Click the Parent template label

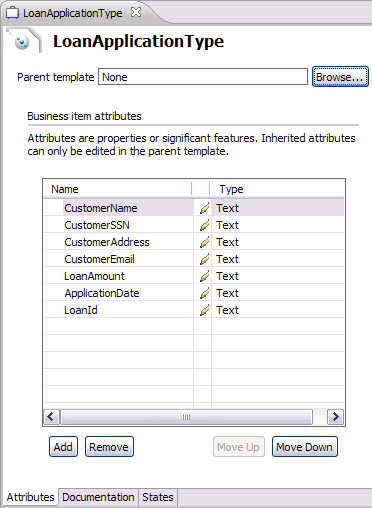tap(56, 77)
